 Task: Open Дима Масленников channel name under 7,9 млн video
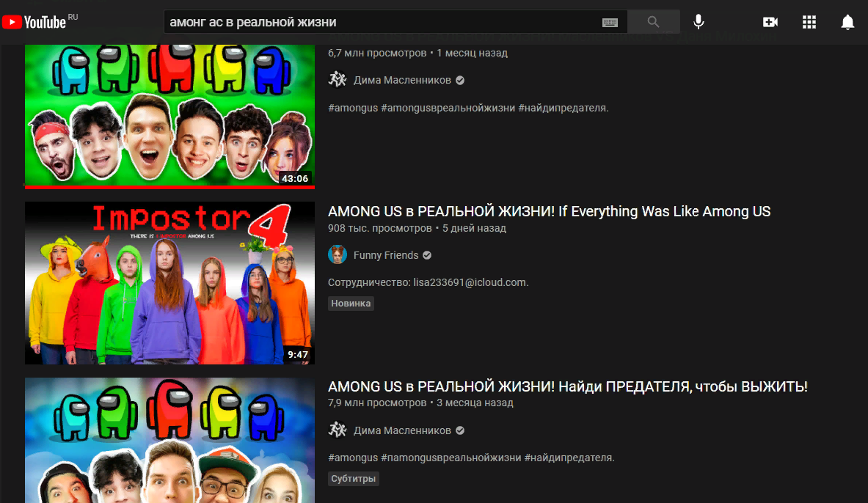402,430
